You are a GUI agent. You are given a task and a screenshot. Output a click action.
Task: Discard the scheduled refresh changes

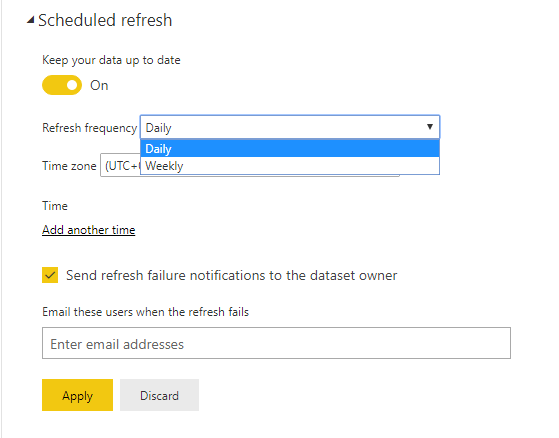pos(159,395)
